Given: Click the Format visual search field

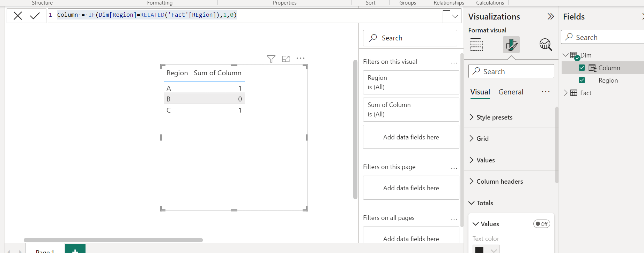Looking at the screenshot, I should (x=511, y=71).
